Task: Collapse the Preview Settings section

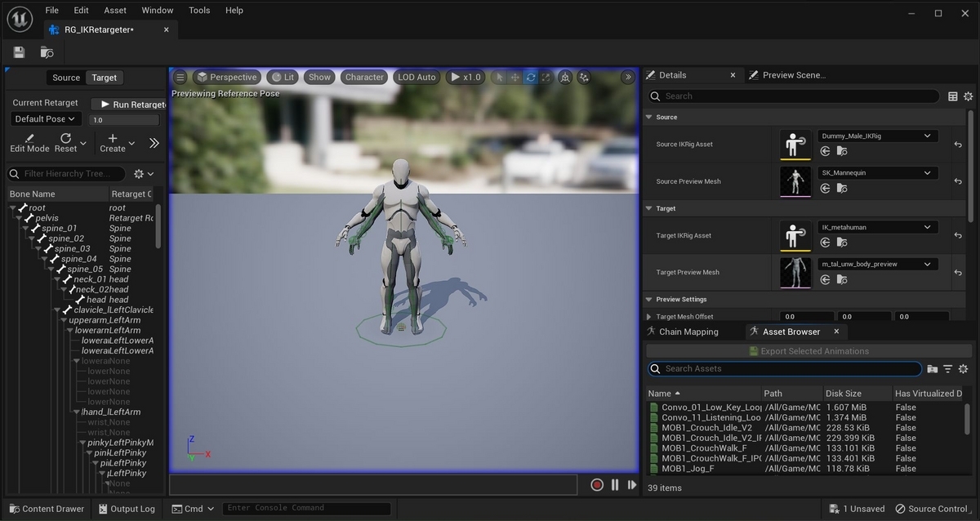Action: click(649, 300)
